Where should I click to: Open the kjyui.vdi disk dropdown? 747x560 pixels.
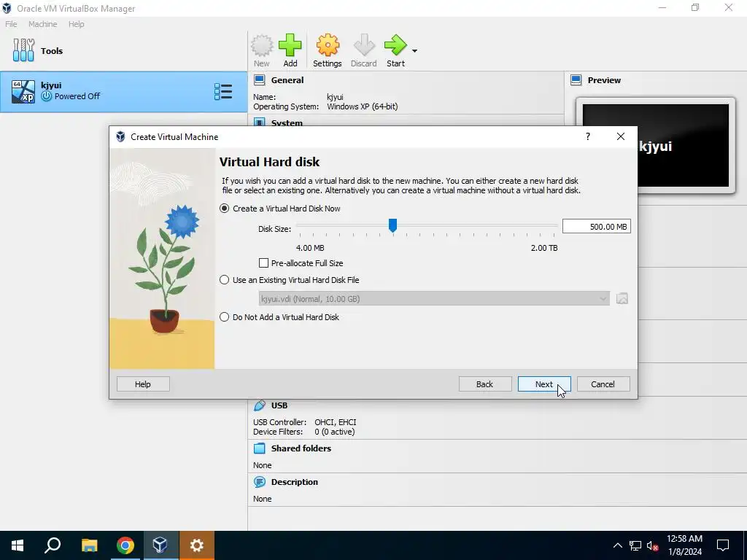(x=434, y=298)
